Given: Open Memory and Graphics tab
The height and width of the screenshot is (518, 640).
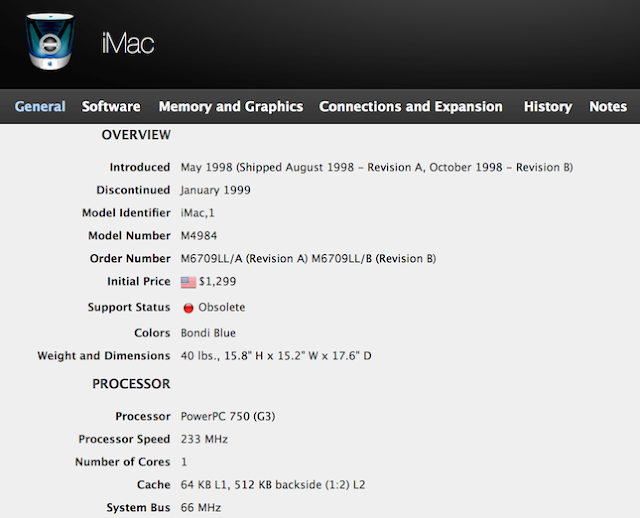Looking at the screenshot, I should [x=231, y=107].
